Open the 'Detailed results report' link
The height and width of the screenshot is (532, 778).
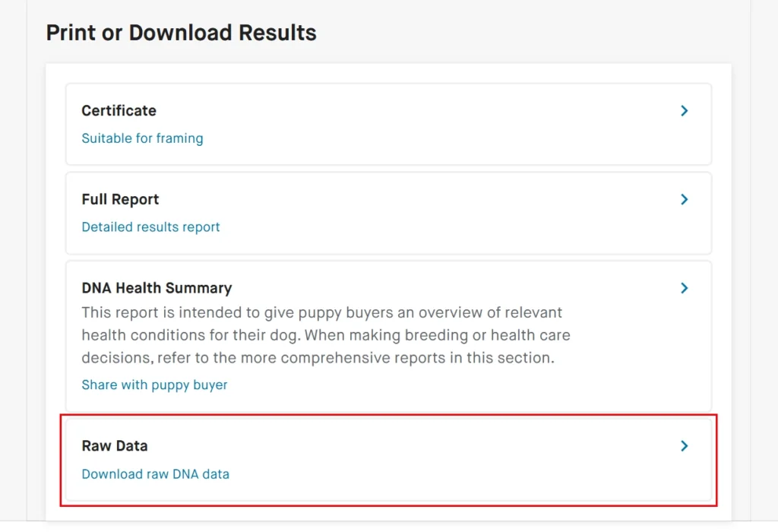(150, 227)
